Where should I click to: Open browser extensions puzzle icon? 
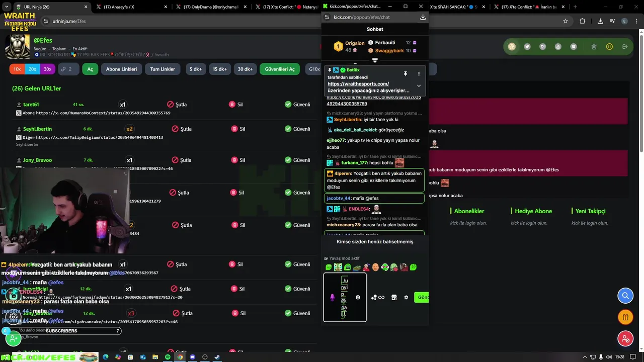point(583,21)
